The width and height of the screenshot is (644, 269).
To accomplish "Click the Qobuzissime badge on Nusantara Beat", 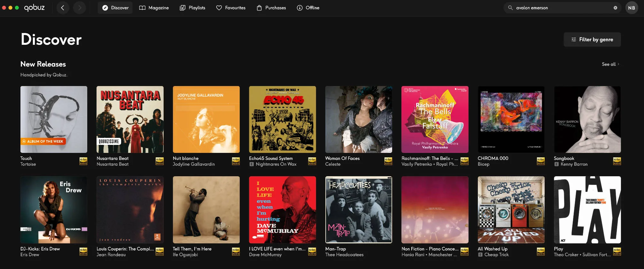I will coord(109,141).
